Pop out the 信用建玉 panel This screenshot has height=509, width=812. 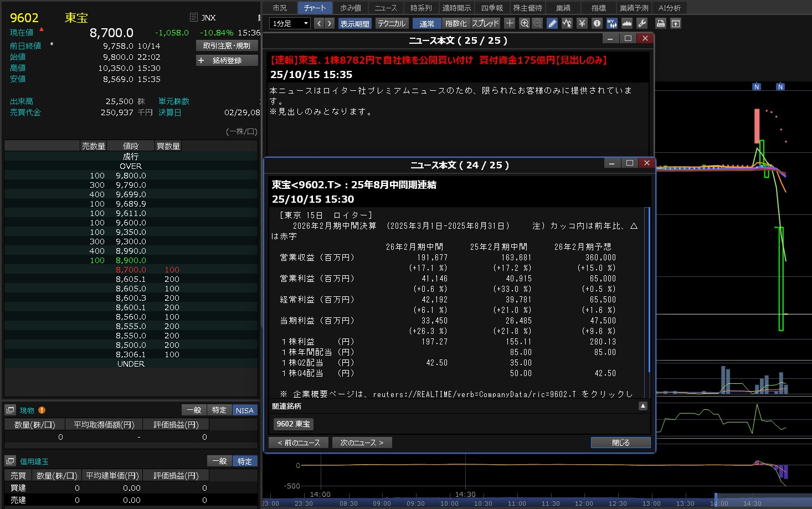tap(10, 461)
